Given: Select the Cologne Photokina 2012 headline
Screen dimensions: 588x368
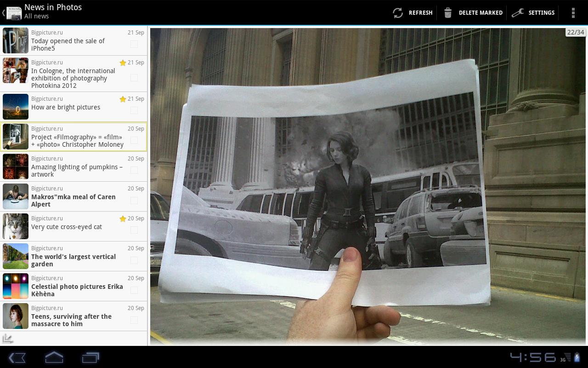Looking at the screenshot, I should 73,78.
